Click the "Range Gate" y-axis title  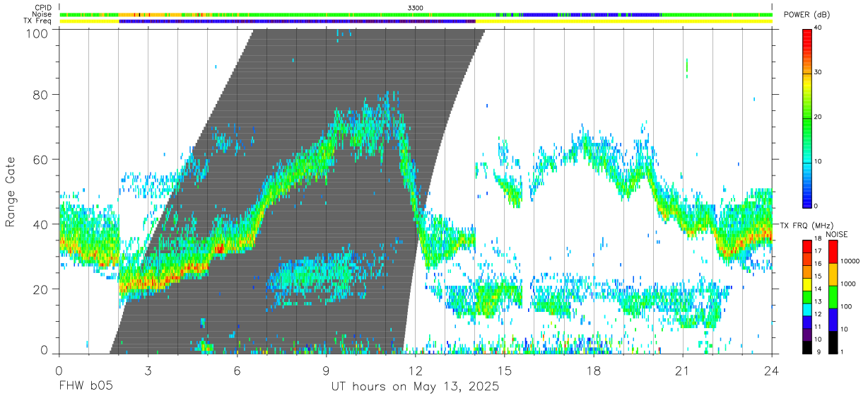(x=11, y=192)
